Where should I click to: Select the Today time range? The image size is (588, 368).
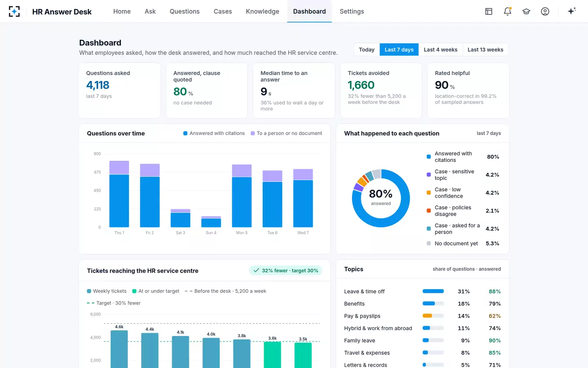tap(367, 49)
